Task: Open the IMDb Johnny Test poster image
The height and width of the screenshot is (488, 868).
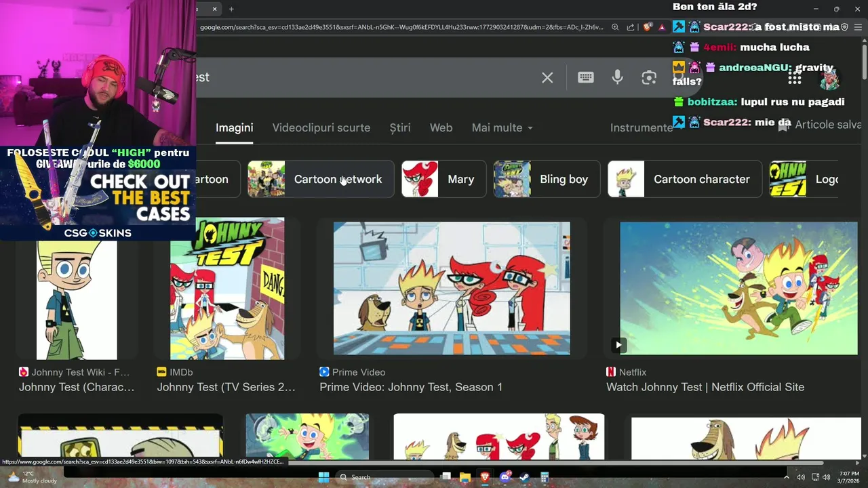Action: 227,289
